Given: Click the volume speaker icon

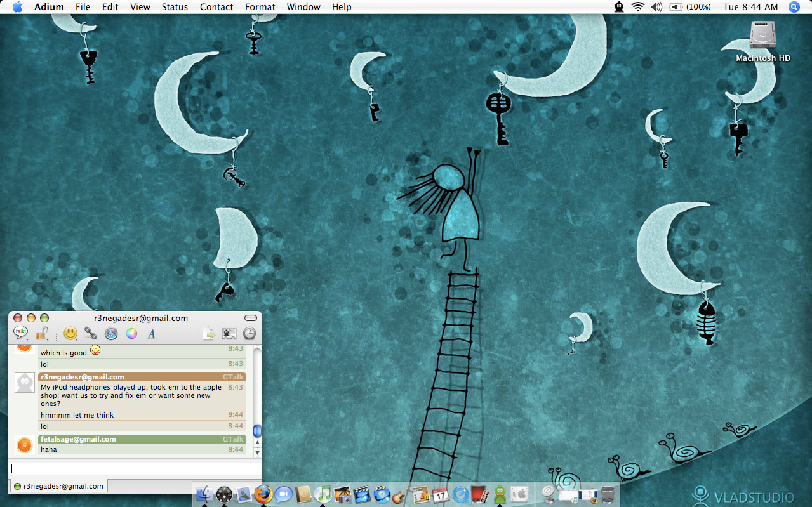Looking at the screenshot, I should 656,7.
